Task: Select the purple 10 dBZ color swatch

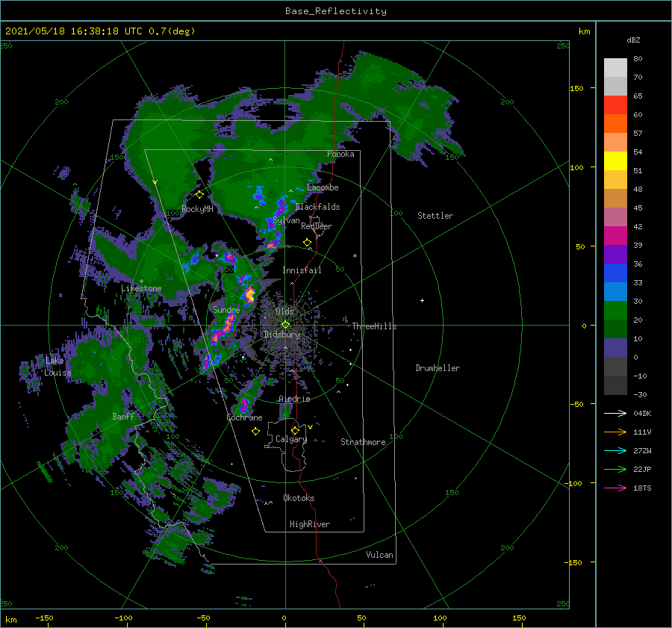Action: (x=615, y=347)
